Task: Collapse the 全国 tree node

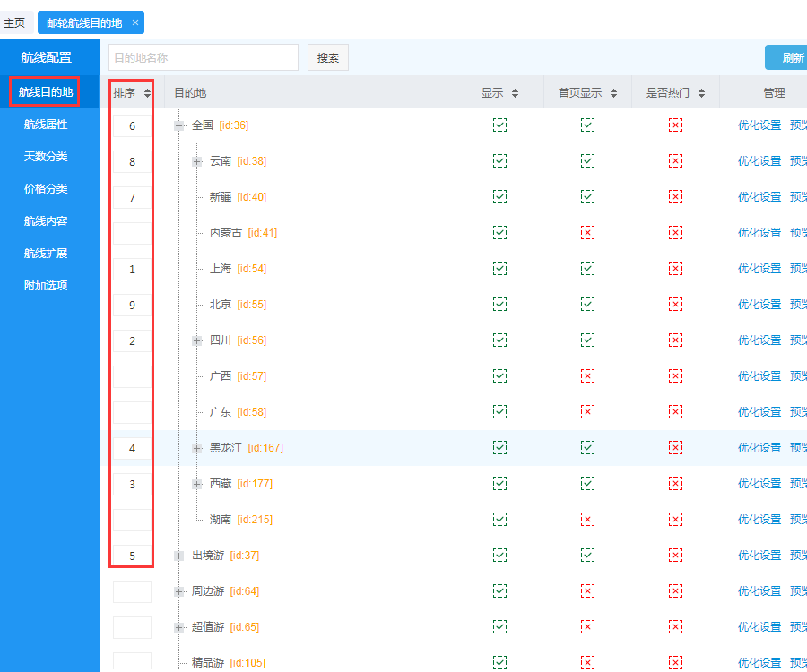Action: (x=179, y=125)
